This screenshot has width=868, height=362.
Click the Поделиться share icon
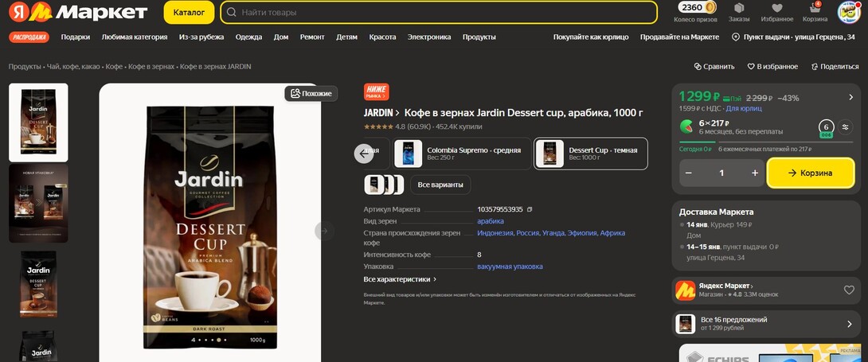(x=815, y=67)
